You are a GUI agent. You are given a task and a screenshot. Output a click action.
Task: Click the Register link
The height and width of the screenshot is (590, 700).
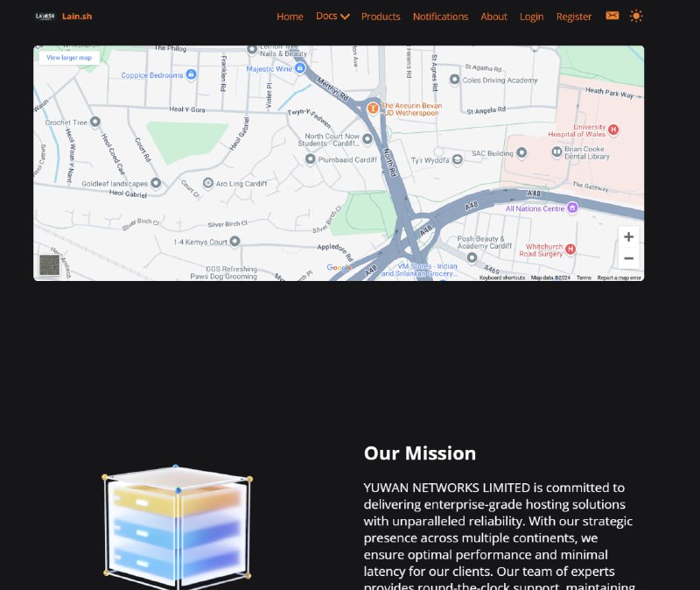tap(574, 17)
